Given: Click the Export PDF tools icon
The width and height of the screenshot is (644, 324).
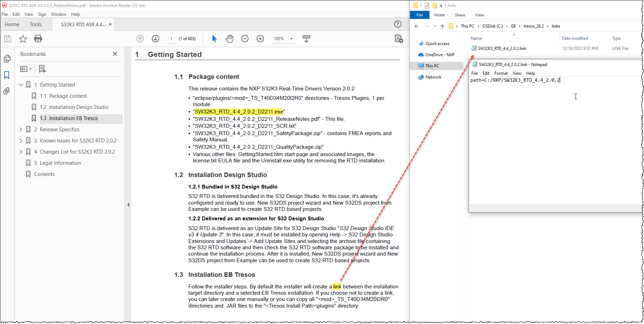Looking at the screenshot, I should tap(399, 39).
